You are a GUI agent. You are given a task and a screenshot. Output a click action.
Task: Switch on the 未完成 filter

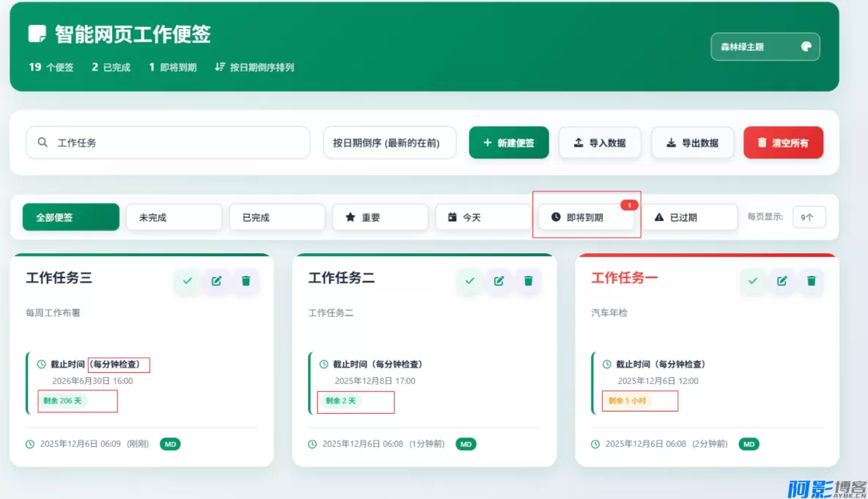[174, 216]
